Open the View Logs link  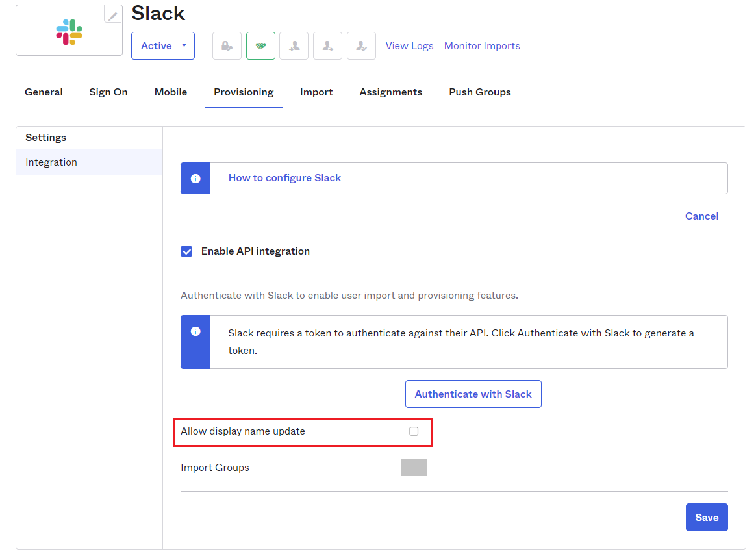coord(409,46)
